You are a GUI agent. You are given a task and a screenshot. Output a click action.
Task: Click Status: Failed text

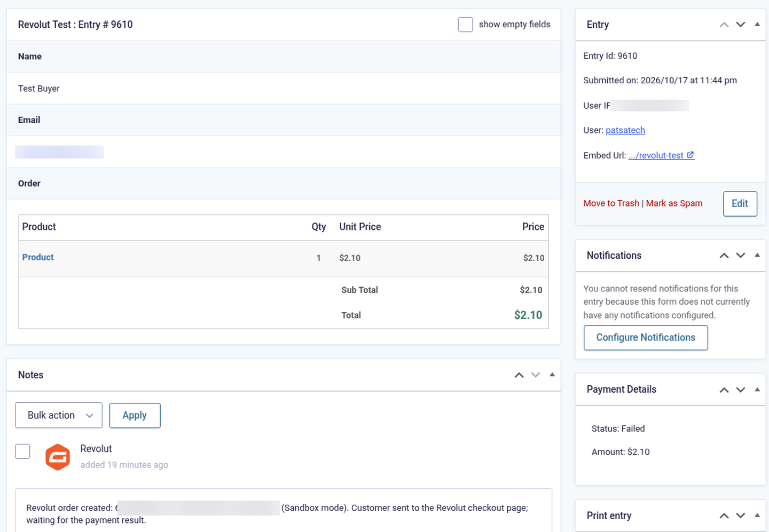click(618, 428)
